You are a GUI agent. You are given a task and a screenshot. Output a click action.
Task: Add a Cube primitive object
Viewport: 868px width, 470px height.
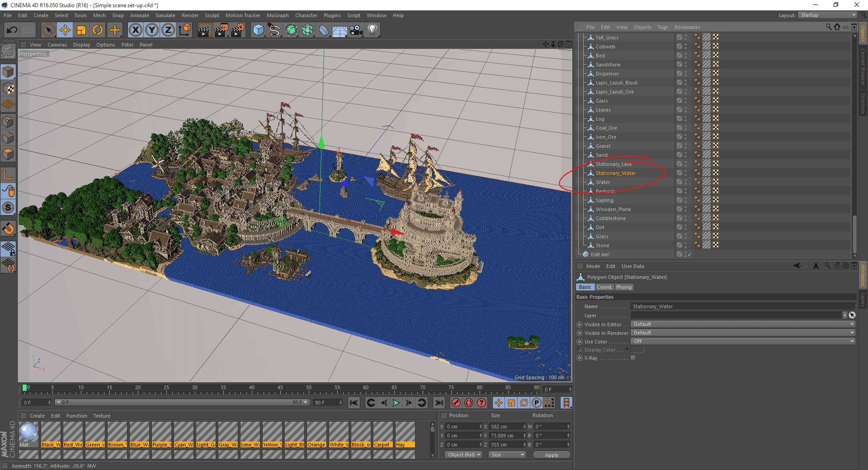(258, 30)
